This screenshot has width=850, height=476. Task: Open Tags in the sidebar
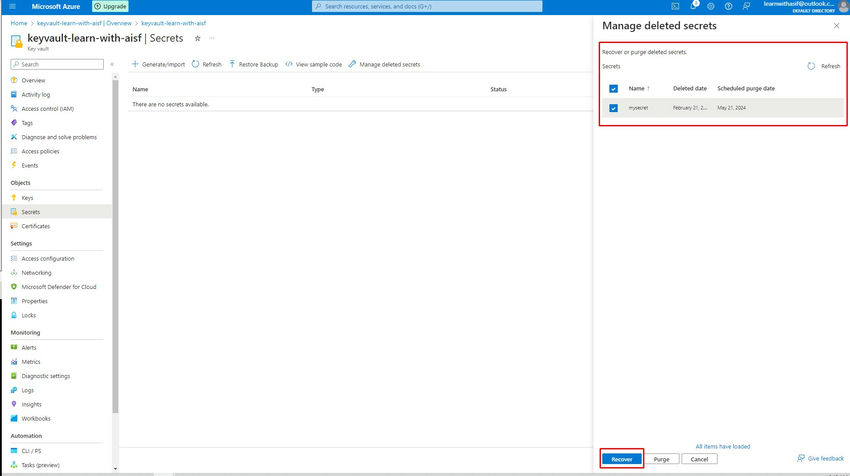coord(27,123)
